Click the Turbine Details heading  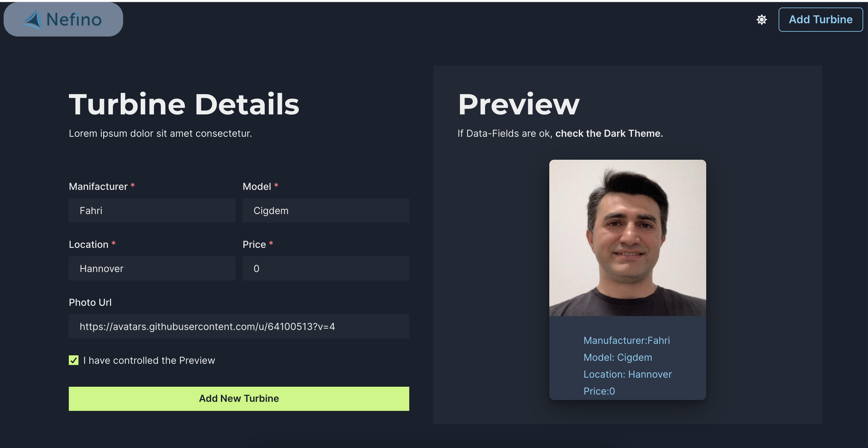tap(184, 104)
